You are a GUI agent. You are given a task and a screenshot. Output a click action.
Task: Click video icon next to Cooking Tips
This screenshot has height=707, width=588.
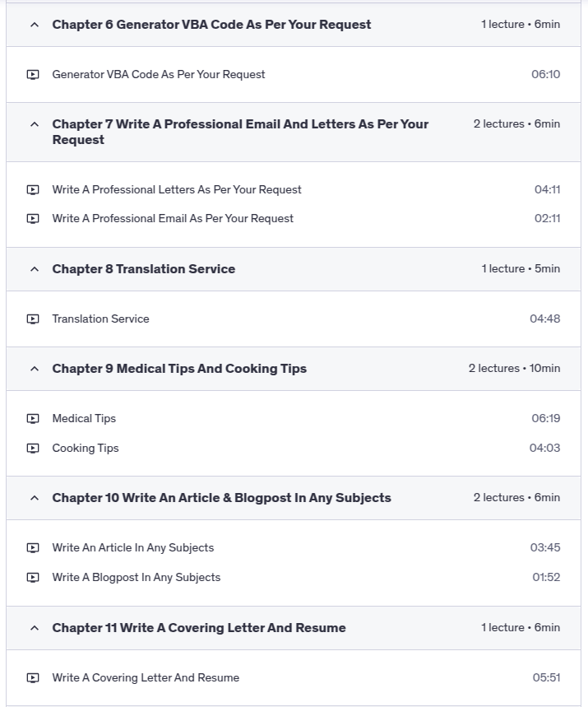pos(33,449)
